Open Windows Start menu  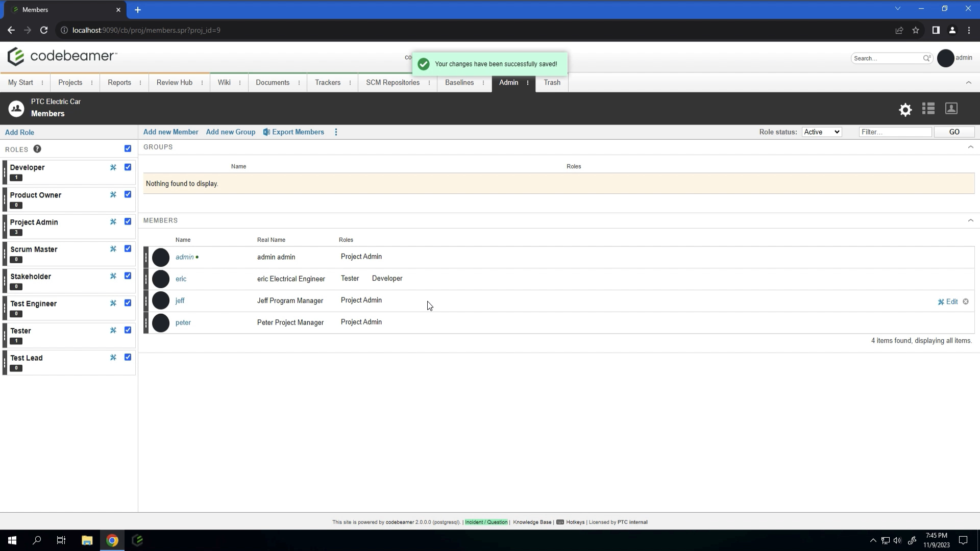[12, 540]
